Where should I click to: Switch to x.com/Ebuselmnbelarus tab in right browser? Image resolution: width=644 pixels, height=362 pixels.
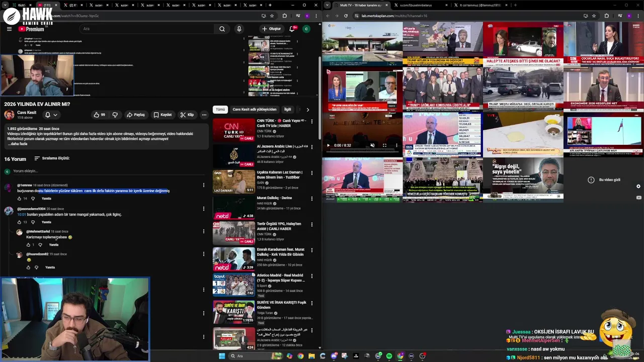(x=422, y=5)
